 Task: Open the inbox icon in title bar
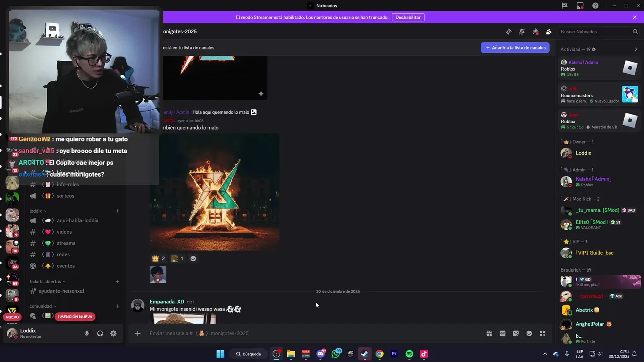coord(580,6)
